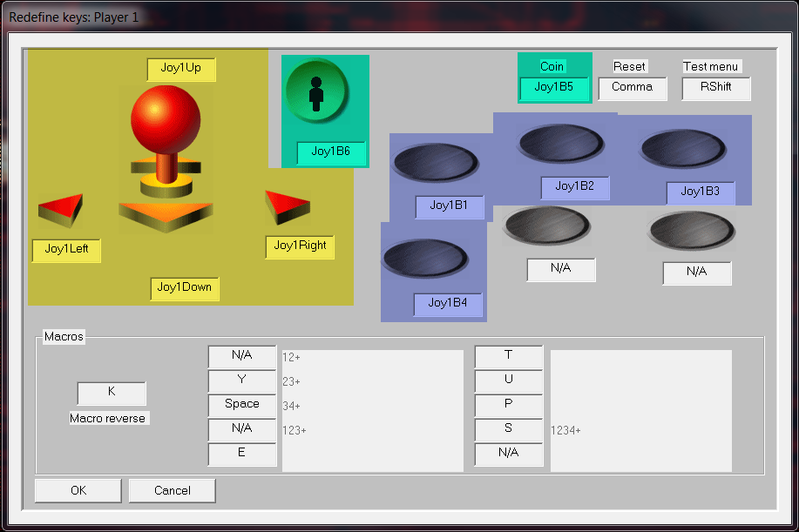Click the Macro reverse K field
Screen dimensions: 799x532
point(112,393)
